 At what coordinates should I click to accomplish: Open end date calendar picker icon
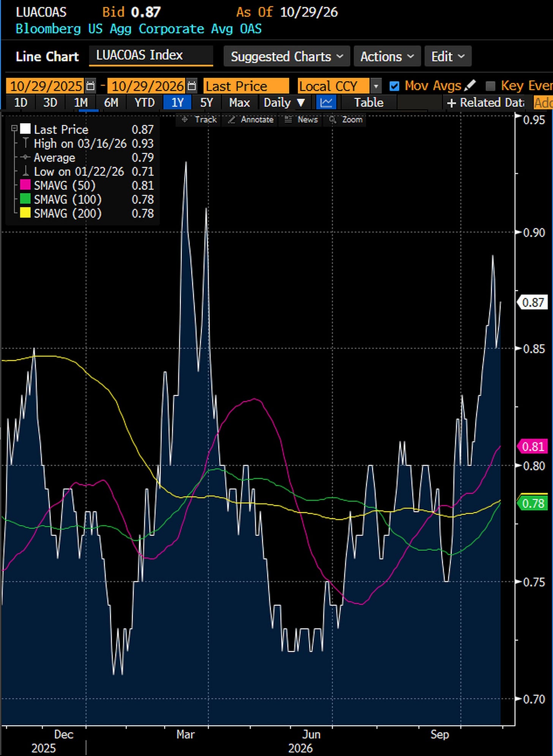(192, 86)
